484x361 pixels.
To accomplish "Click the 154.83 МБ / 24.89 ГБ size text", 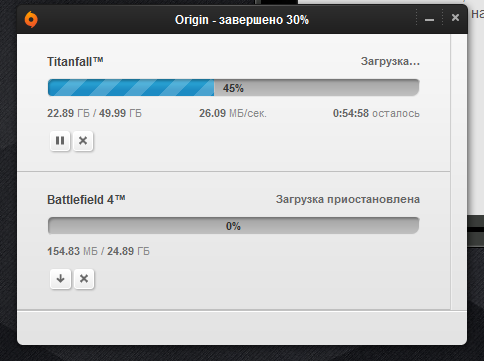I will (x=98, y=251).
